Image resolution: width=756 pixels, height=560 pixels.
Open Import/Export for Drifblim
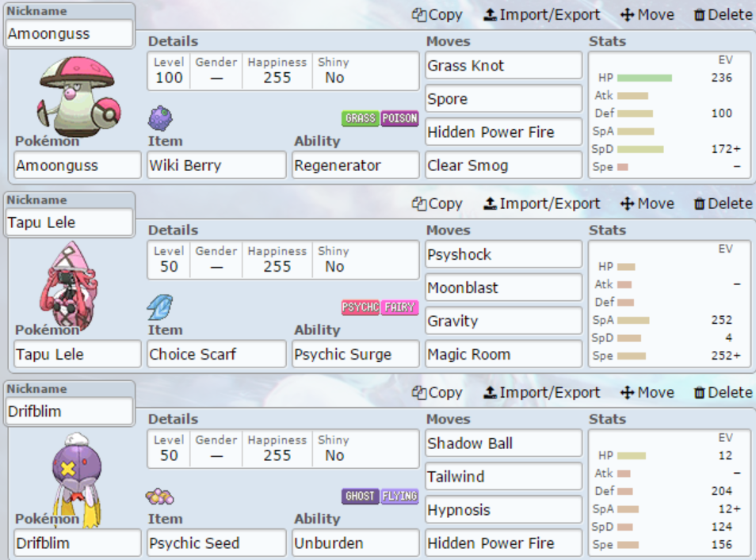tap(542, 393)
